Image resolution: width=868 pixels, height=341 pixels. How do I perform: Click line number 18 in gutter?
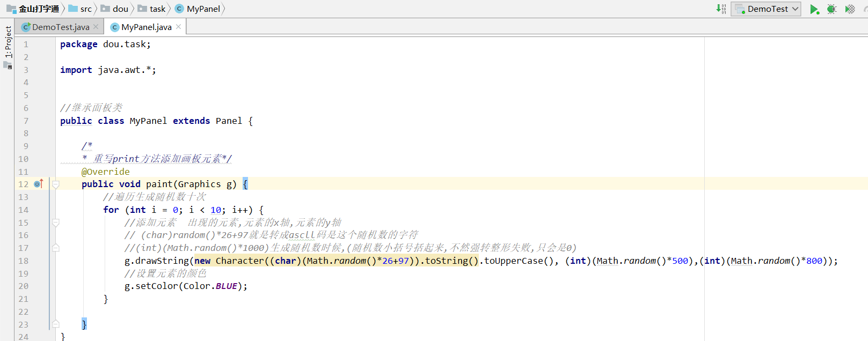[23, 261]
